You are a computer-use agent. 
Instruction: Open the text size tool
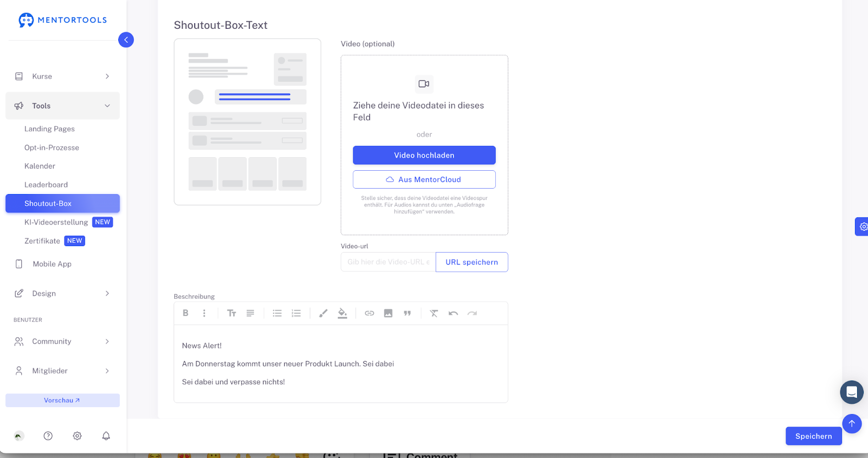pyautogui.click(x=232, y=313)
